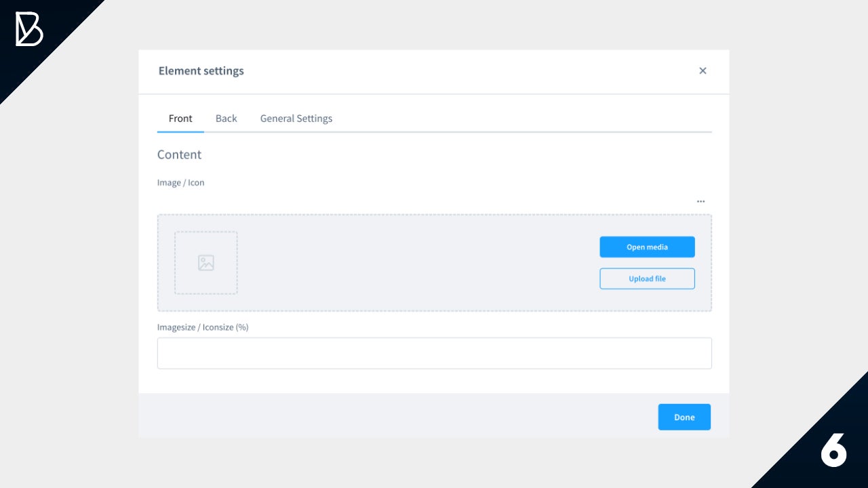Click the Element settings dialog title
The height and width of the screenshot is (488, 868).
(201, 70)
